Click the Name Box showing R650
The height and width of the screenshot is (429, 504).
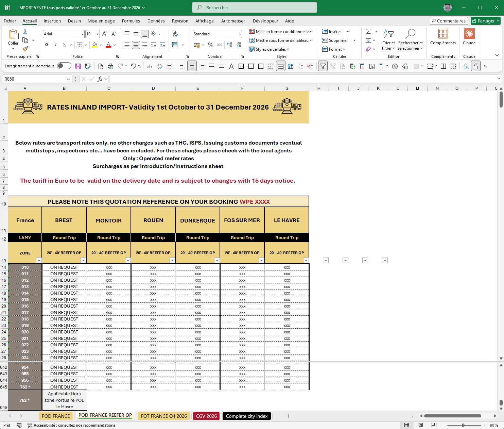(37, 79)
